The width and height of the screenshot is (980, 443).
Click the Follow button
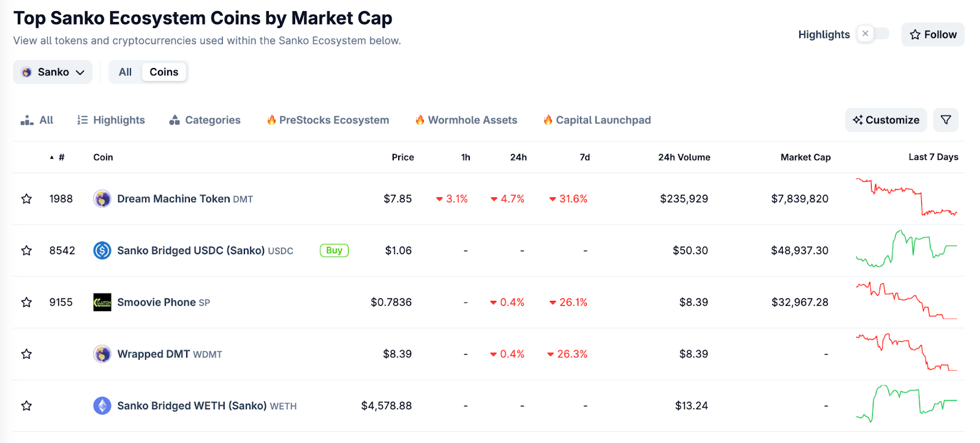[x=932, y=34]
